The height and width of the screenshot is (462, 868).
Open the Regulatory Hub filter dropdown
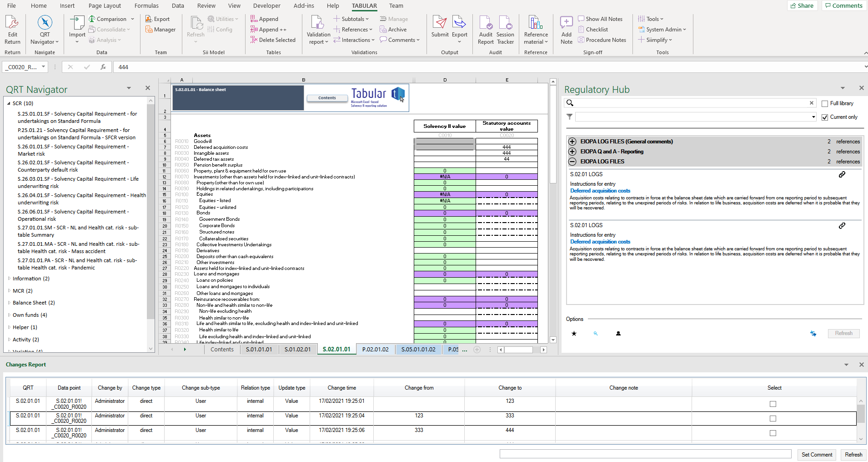813,117
